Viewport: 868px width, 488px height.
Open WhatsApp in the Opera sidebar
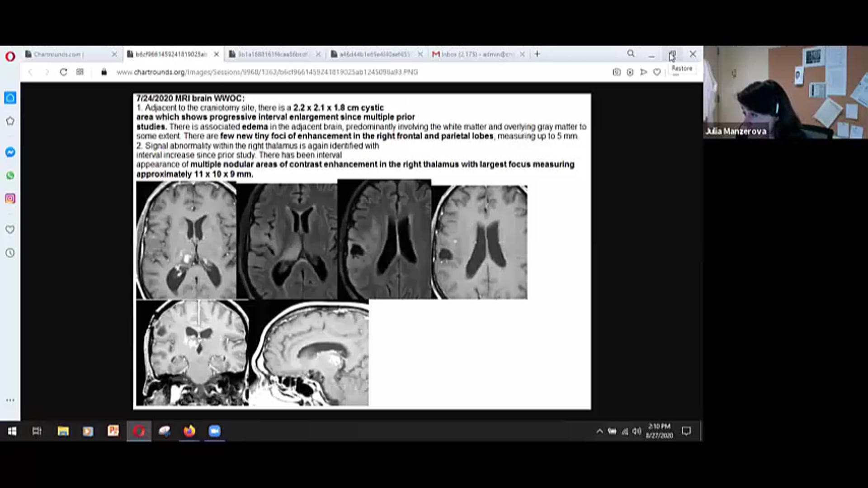tap(10, 175)
